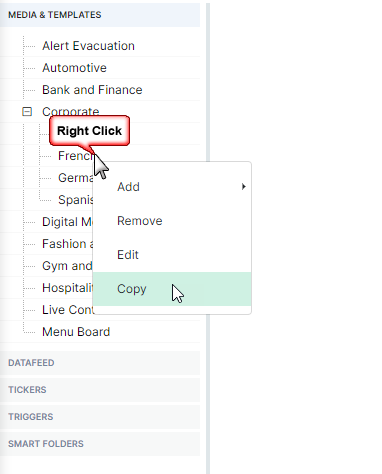The width and height of the screenshot is (382, 474).
Task: Expand the SMART FOLDERS section
Action: point(100,444)
